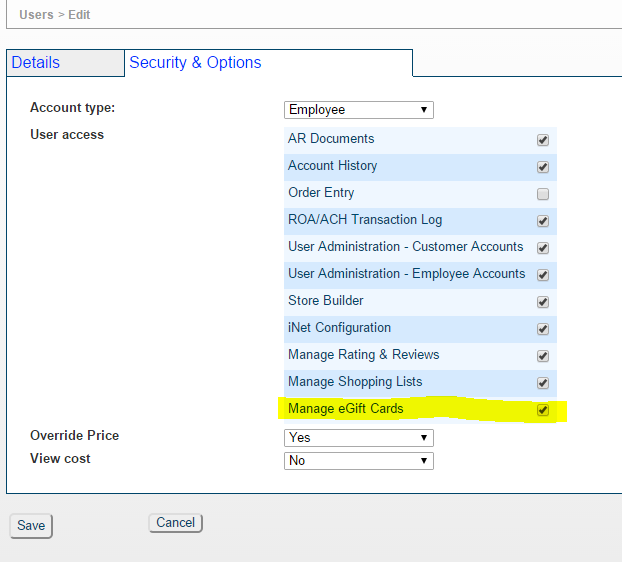622x562 pixels.
Task: Click the Save button
Action: point(31,526)
